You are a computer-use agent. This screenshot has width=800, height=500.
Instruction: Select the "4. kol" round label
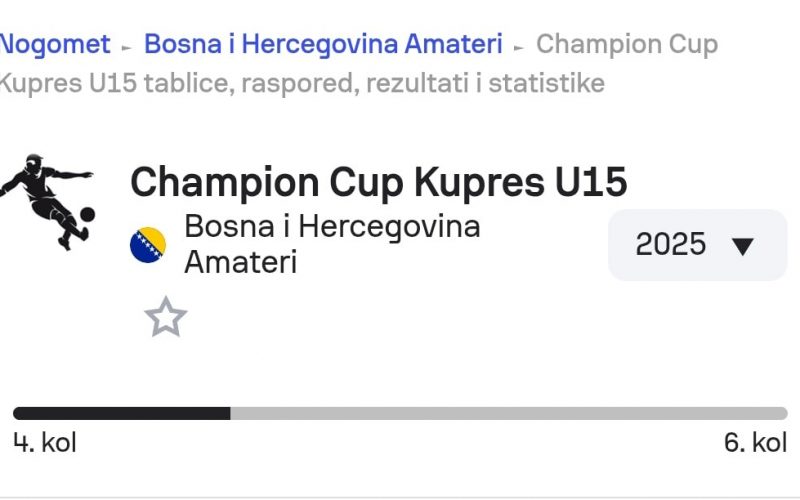pyautogui.click(x=45, y=442)
